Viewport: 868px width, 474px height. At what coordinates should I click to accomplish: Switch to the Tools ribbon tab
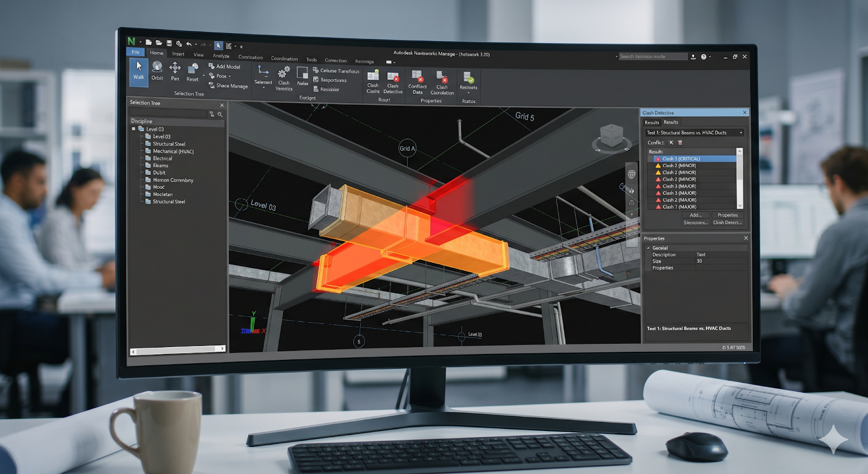(311, 60)
